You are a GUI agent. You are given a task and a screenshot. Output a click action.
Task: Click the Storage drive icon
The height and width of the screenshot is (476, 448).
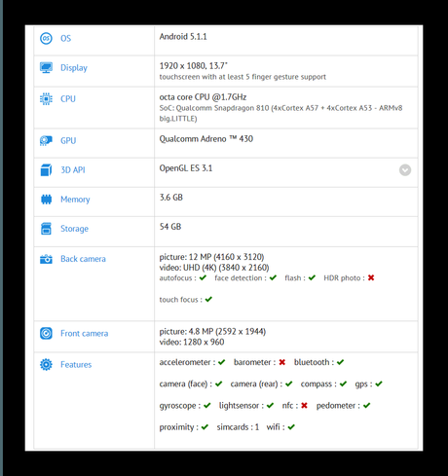[46, 229]
